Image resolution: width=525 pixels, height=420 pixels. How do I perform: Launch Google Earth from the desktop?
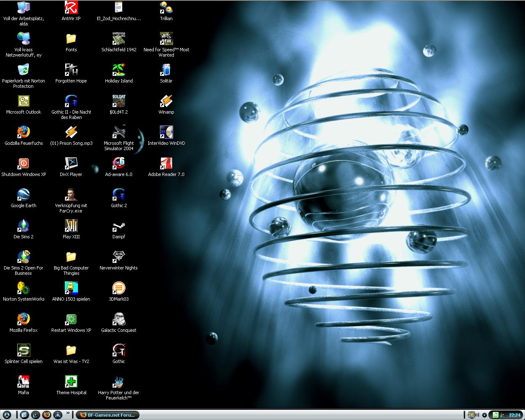[x=23, y=195]
